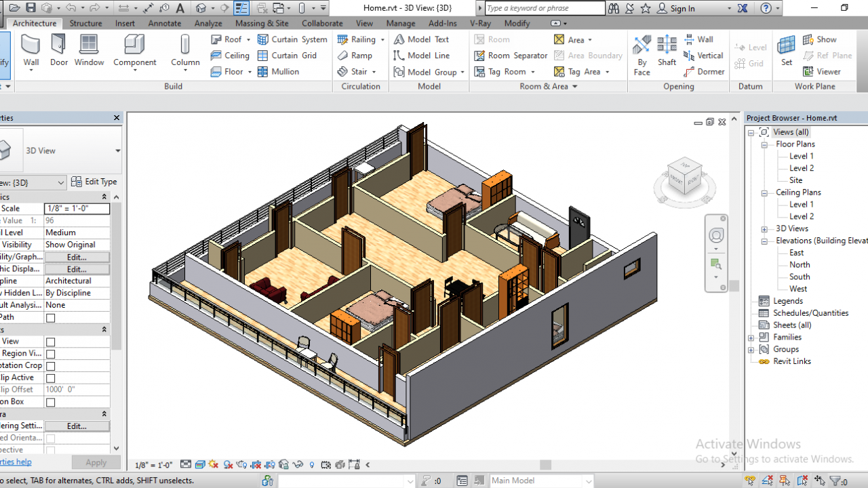868x488 pixels.
Task: Select the Wall tool
Action: tap(31, 52)
